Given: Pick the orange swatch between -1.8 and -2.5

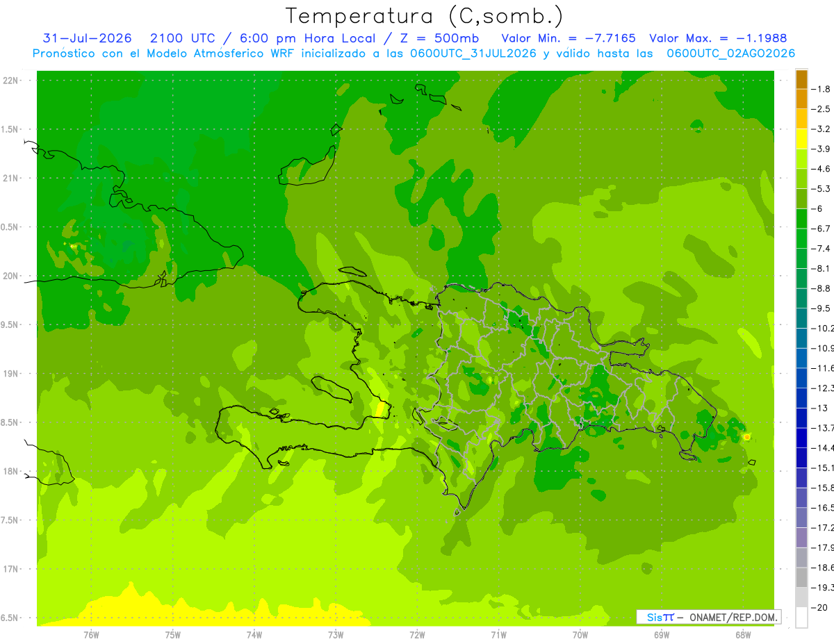Looking at the screenshot, I should [801, 99].
